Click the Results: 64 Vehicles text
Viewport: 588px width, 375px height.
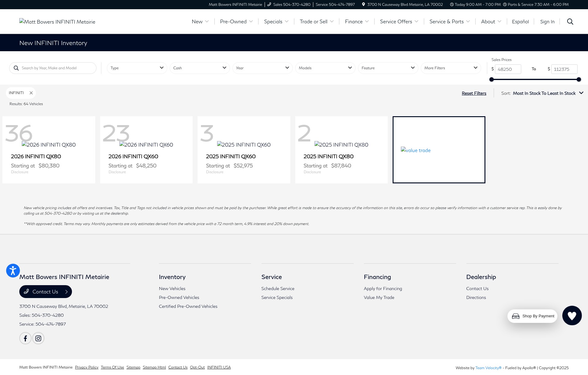(x=26, y=104)
